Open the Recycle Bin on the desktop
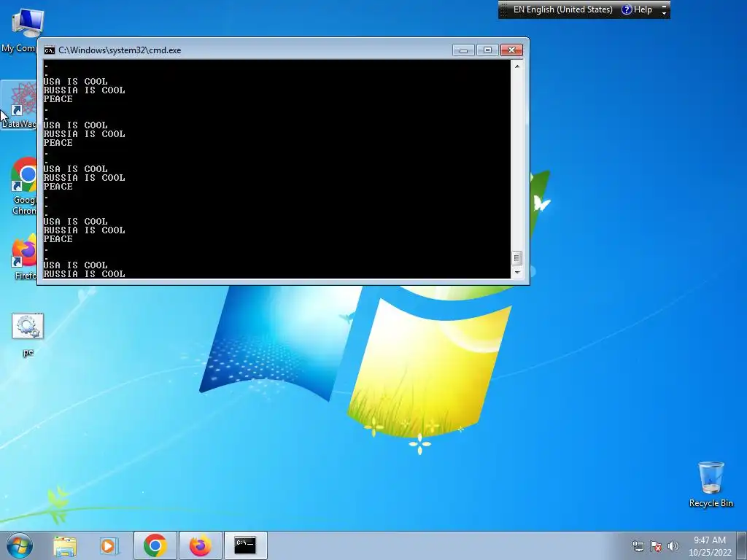The width and height of the screenshot is (747, 560). (x=711, y=484)
